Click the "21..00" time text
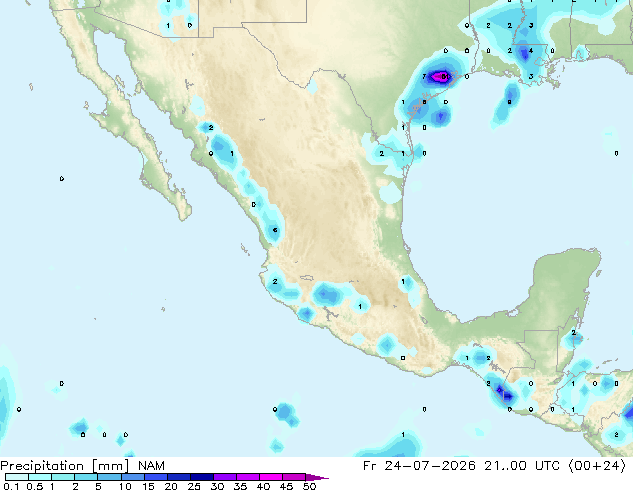634x490 pixels. [505, 466]
